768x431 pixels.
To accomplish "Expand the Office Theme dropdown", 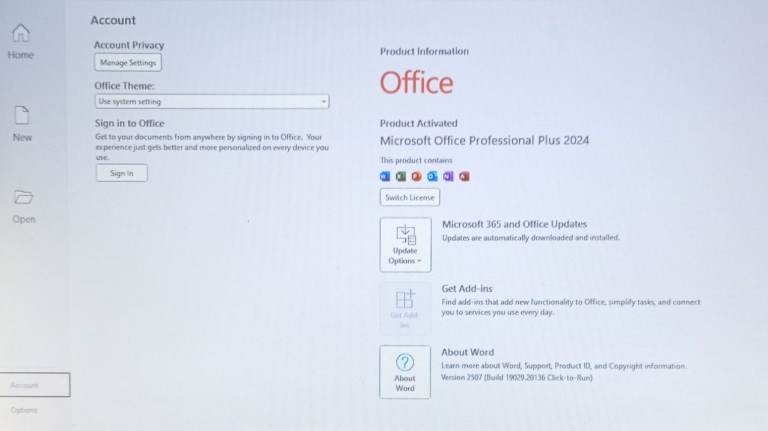I will point(212,101).
